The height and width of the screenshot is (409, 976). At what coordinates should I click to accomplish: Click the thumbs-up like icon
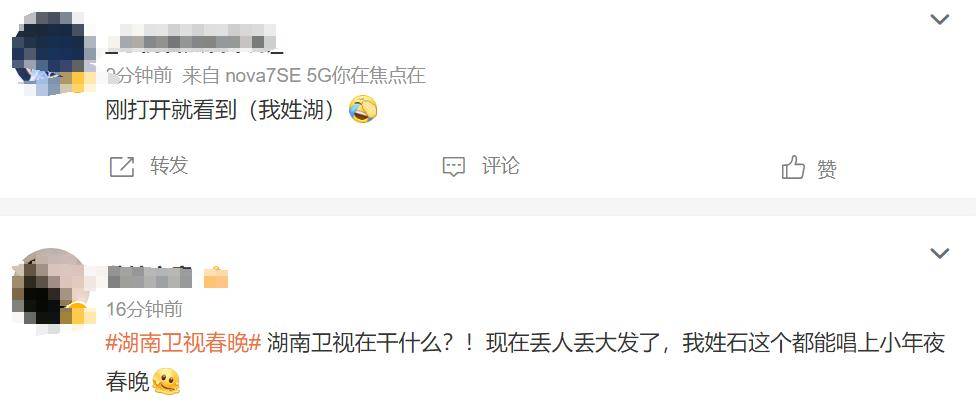793,167
